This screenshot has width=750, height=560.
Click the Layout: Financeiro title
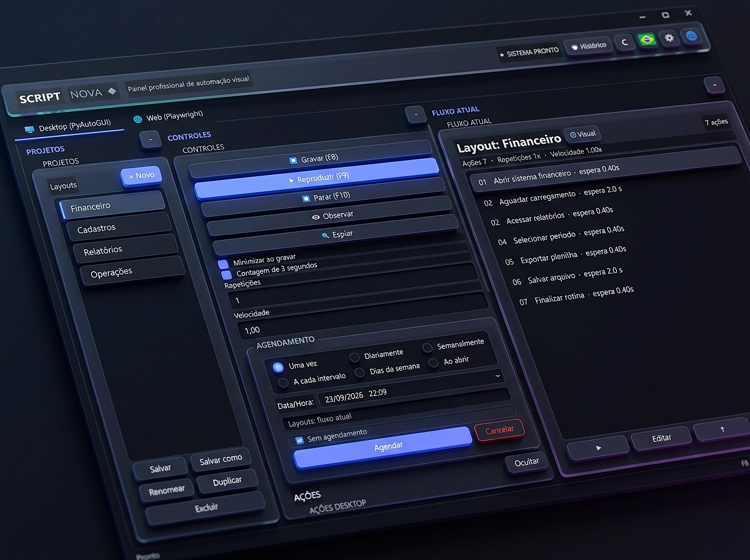click(x=509, y=144)
